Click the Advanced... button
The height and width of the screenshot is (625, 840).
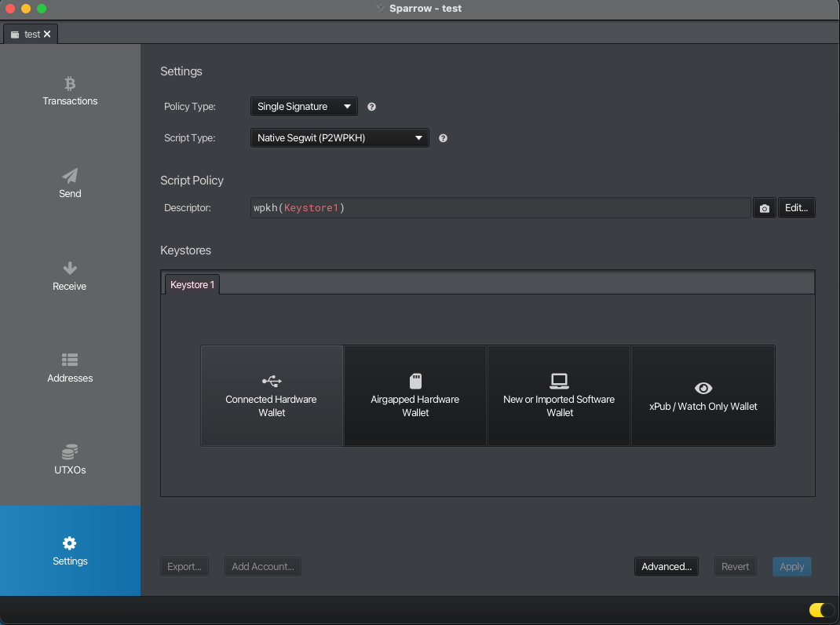tap(667, 567)
